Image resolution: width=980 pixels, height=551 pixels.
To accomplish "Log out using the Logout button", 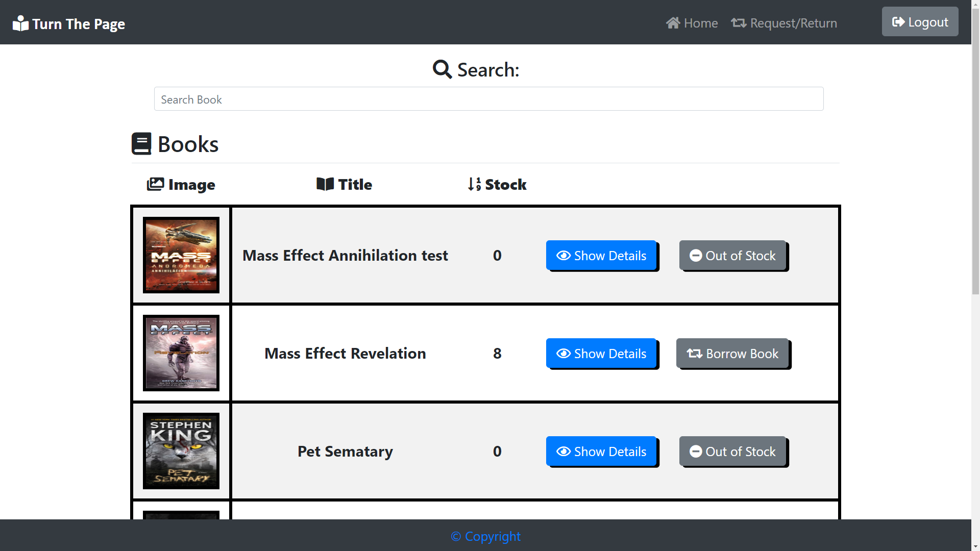I will (x=920, y=22).
